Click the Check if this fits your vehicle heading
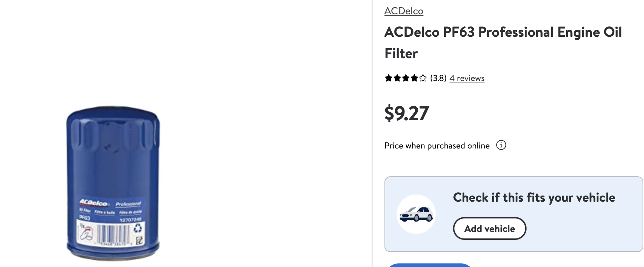The image size is (644, 267). point(534,197)
